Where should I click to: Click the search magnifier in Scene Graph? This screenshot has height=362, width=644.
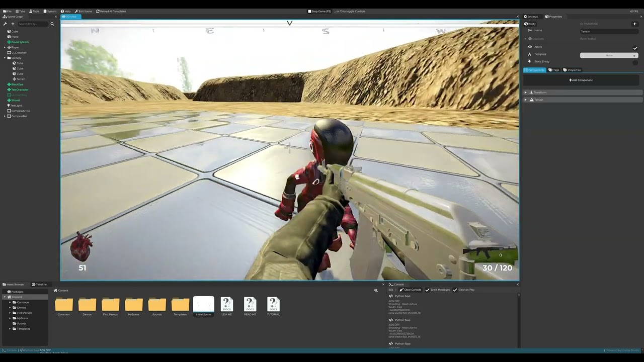[52, 24]
